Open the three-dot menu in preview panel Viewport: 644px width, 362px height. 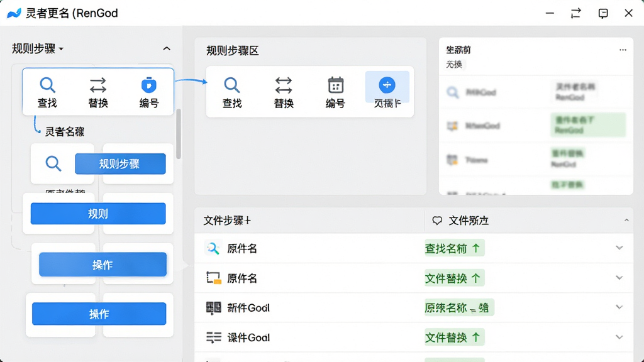click(x=623, y=50)
